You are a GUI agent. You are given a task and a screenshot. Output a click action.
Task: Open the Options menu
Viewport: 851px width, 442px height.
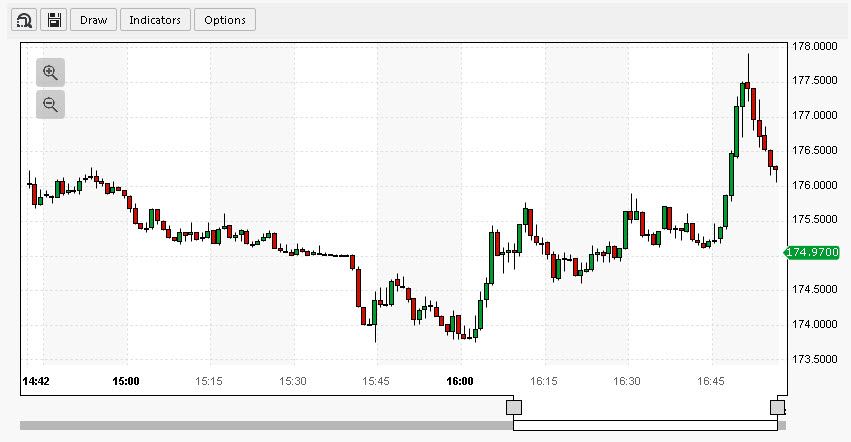[x=225, y=20]
